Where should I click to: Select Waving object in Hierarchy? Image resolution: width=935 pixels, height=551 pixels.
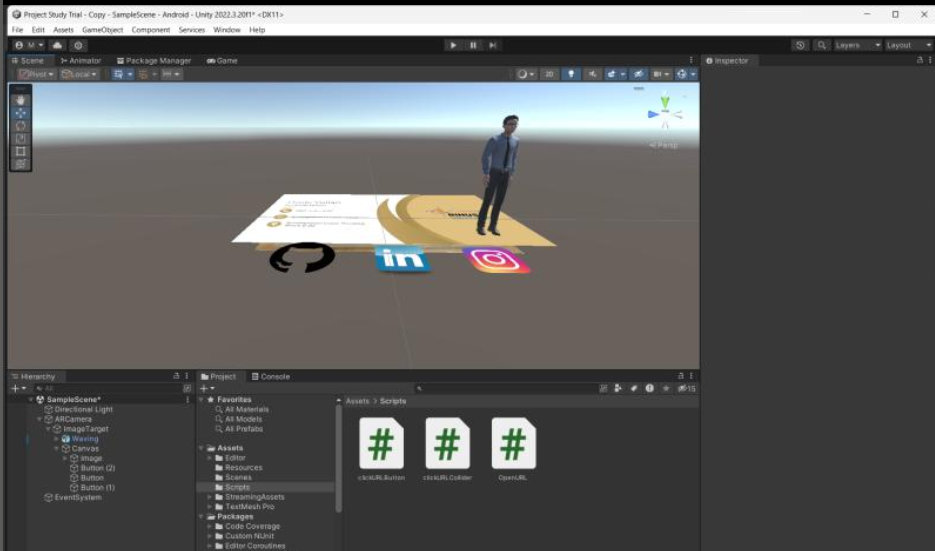click(x=85, y=439)
